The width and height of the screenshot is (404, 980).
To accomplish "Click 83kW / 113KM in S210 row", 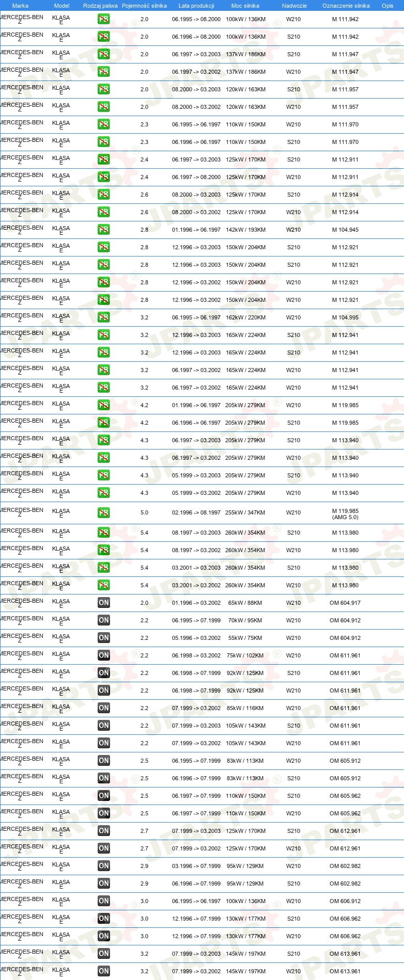I will pyautogui.click(x=245, y=778).
